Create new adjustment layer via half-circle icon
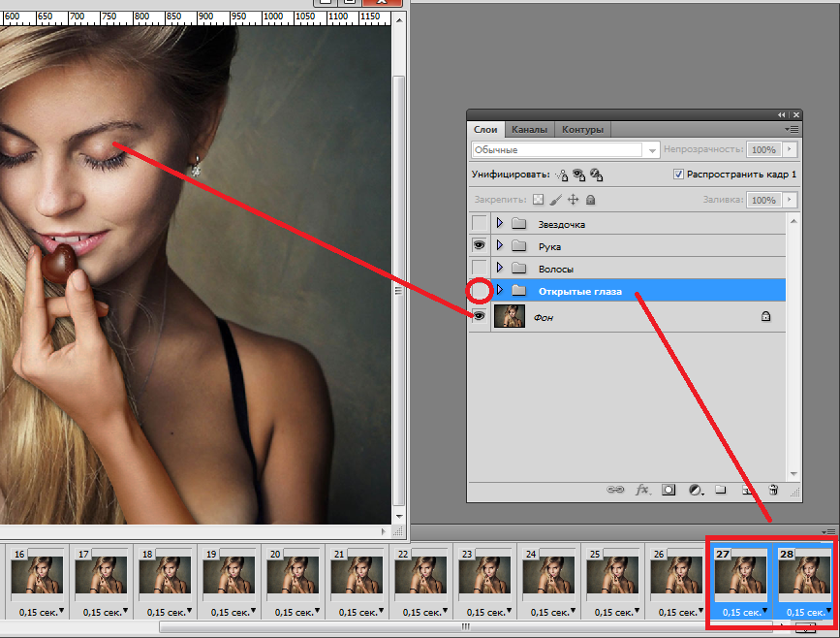Image resolution: width=840 pixels, height=638 pixels. pos(695,491)
